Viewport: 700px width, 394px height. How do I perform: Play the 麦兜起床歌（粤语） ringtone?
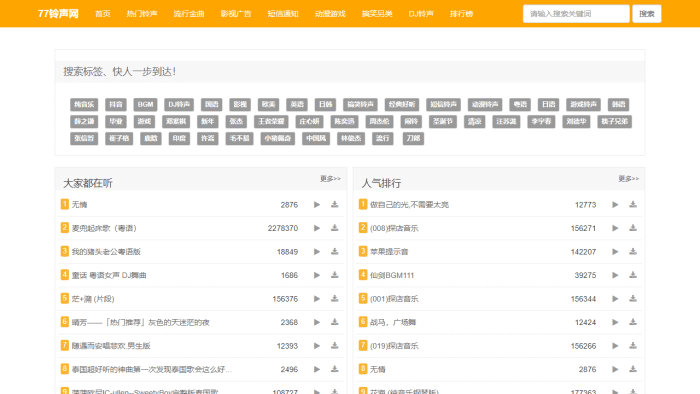pos(317,228)
